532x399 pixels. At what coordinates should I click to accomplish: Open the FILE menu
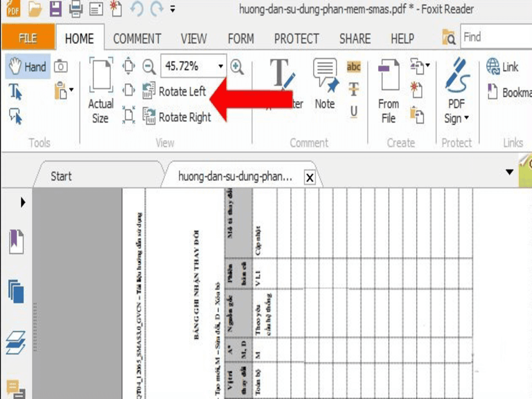[28, 37]
